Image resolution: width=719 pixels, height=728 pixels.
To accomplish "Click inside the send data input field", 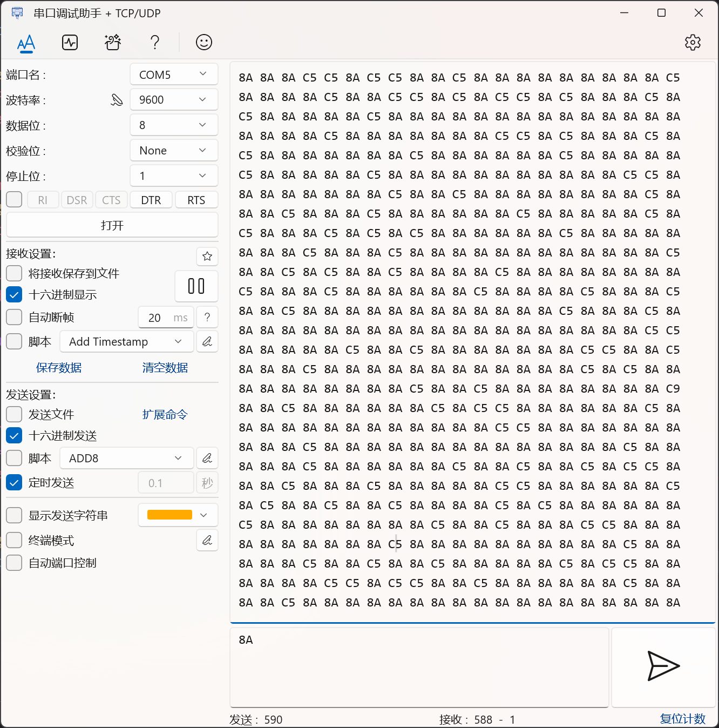I will [x=419, y=667].
